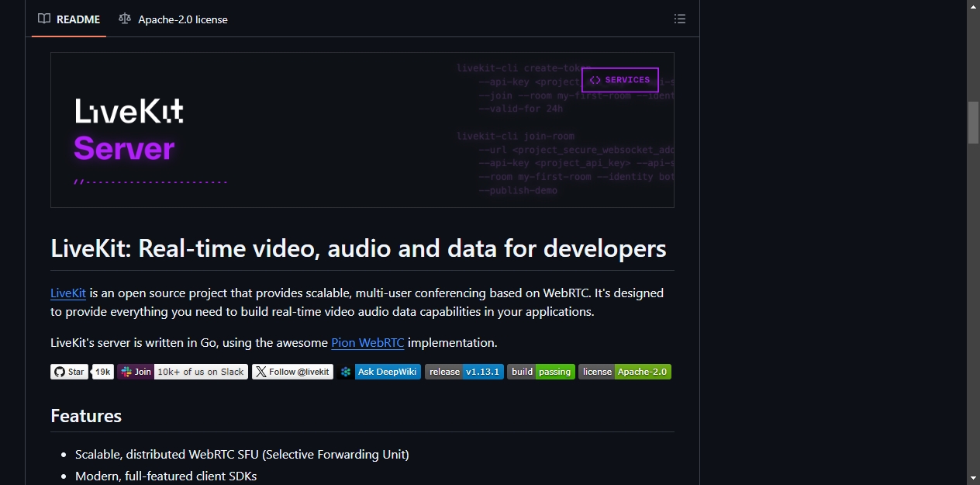The image size is (980, 485).
Task: Follow the Pion WebRTC link
Action: tap(367, 343)
